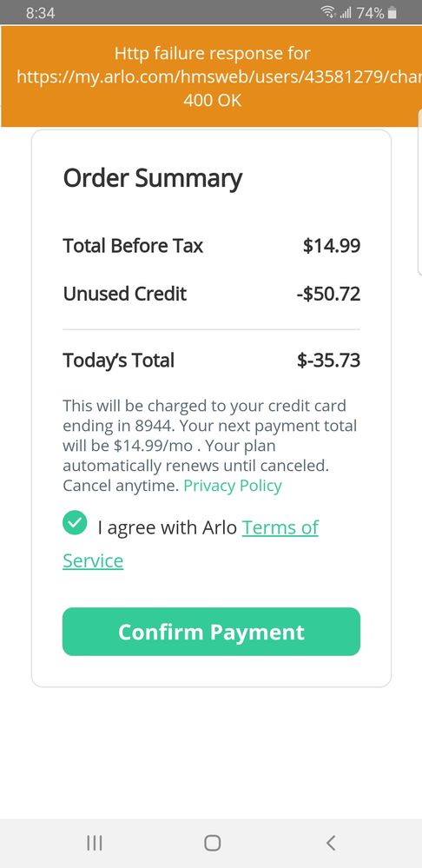Tap the Android recent apps icon
Image resolution: width=422 pixels, height=868 pixels.
point(95,843)
